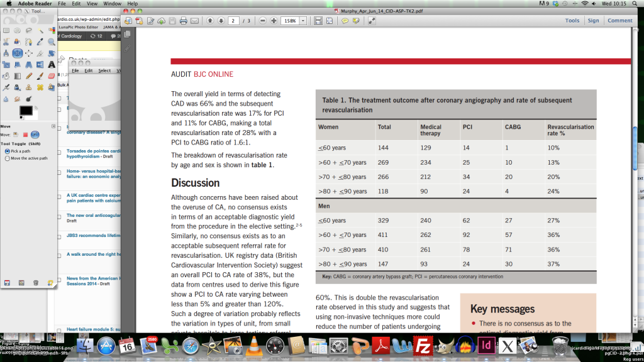
Task: Click the black foreground color swatch
Action: [25, 111]
